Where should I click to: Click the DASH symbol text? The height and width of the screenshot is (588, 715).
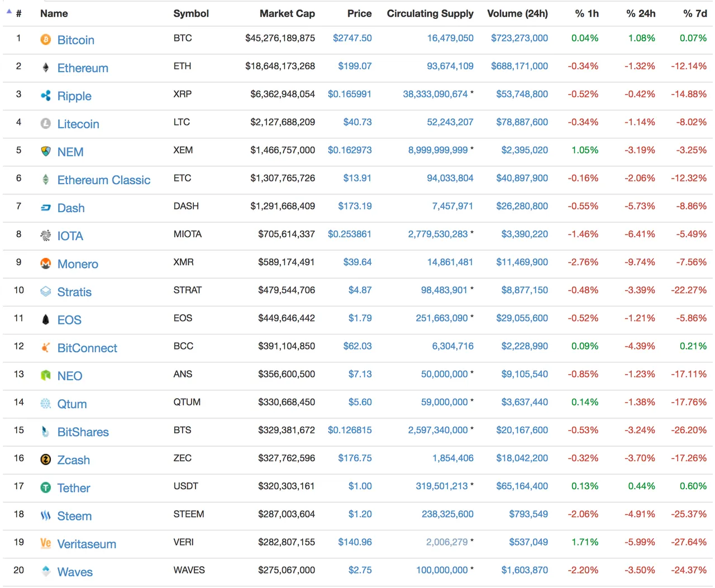coord(186,206)
